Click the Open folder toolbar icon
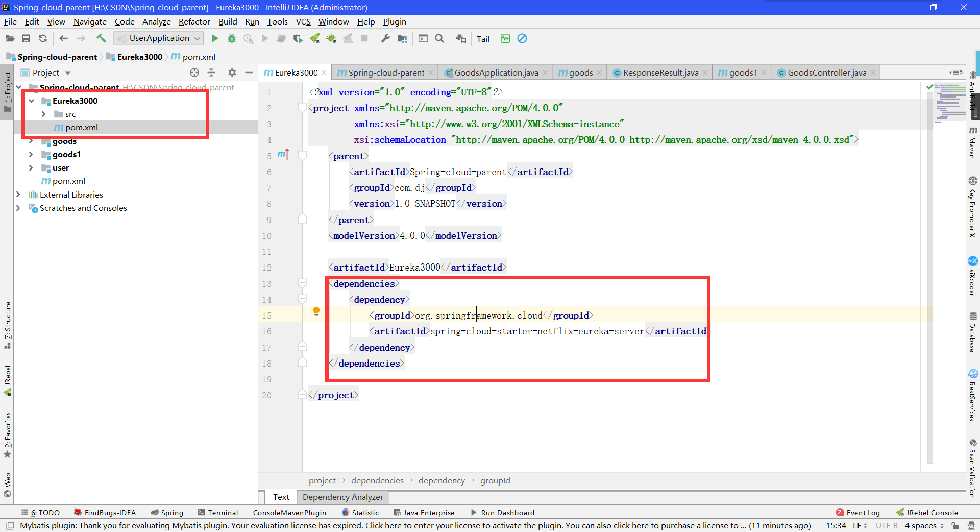 click(x=10, y=38)
